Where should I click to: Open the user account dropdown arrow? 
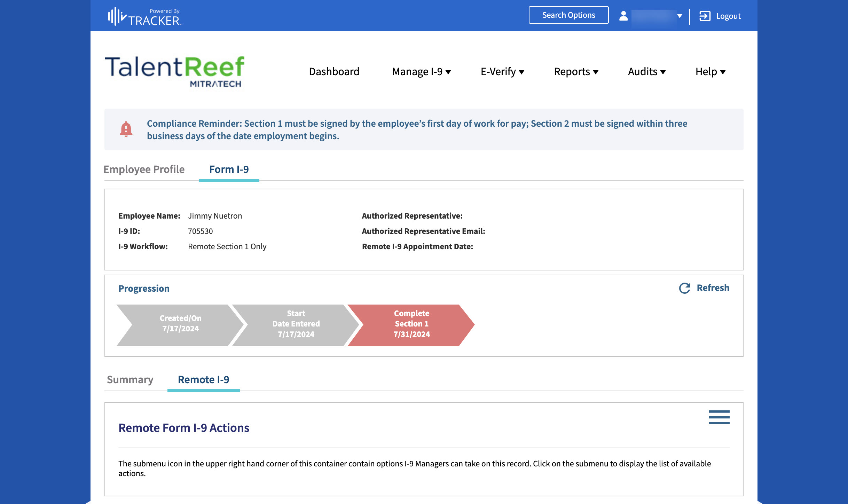(680, 16)
